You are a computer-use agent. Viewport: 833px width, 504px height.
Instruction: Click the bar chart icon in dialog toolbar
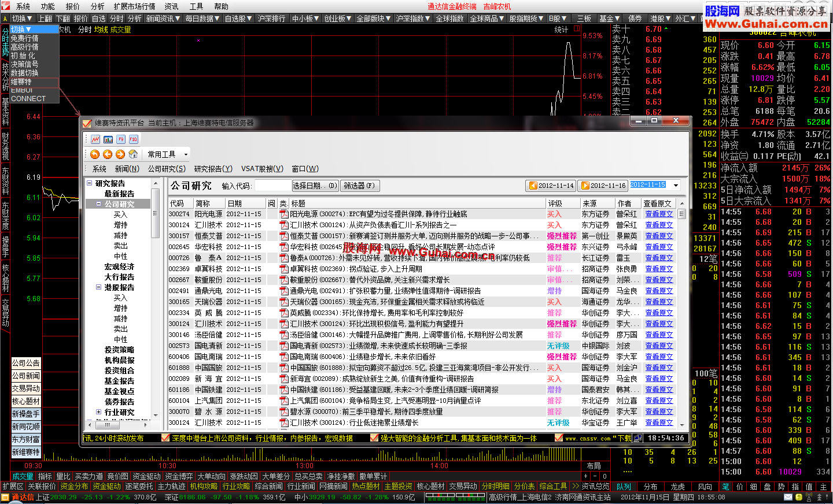pos(108,139)
